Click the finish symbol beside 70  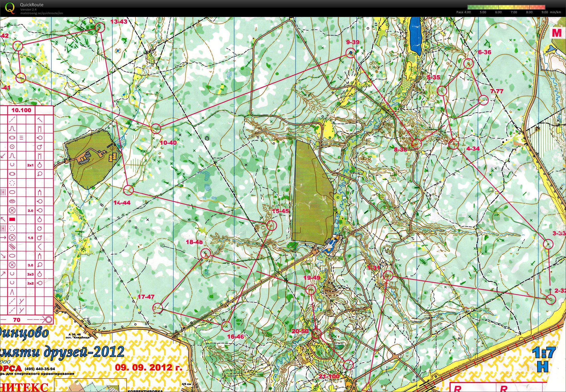point(48,320)
